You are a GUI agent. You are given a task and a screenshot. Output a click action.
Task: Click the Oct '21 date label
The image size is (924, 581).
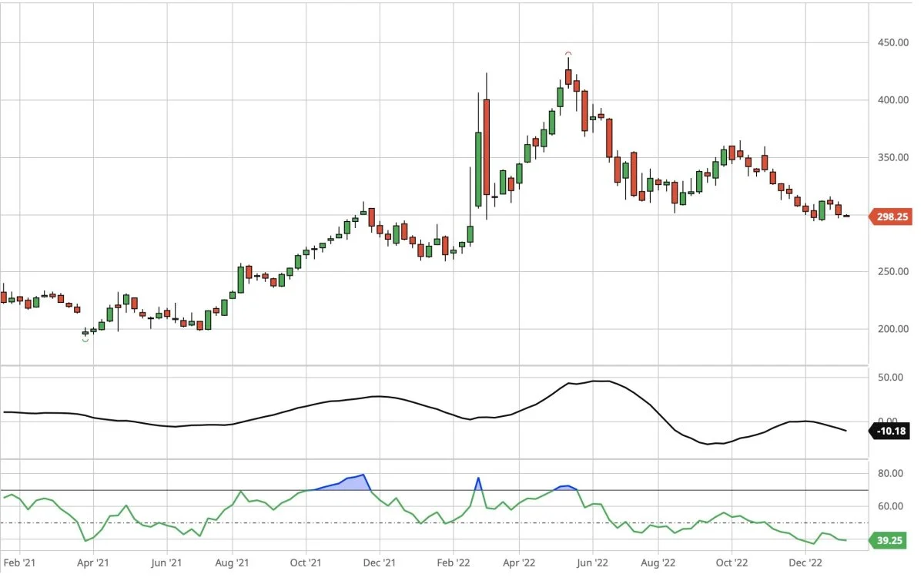[306, 564]
